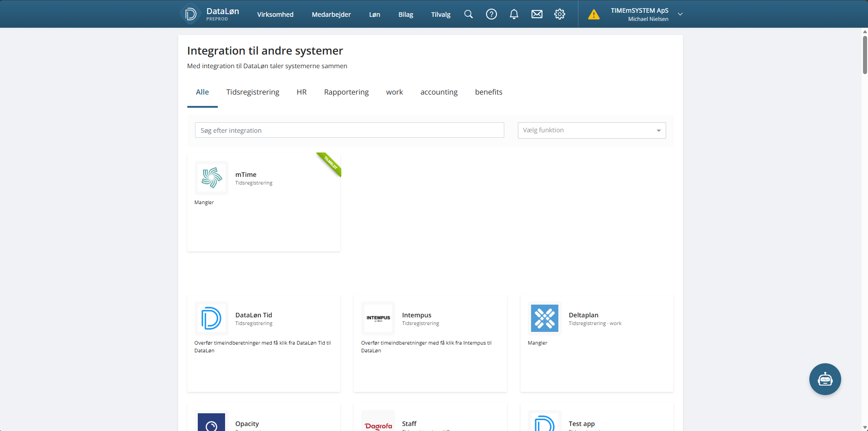Screen dimensions: 868x431
Task: Open the Virksomhed menu
Action: pyautogui.click(x=275, y=15)
